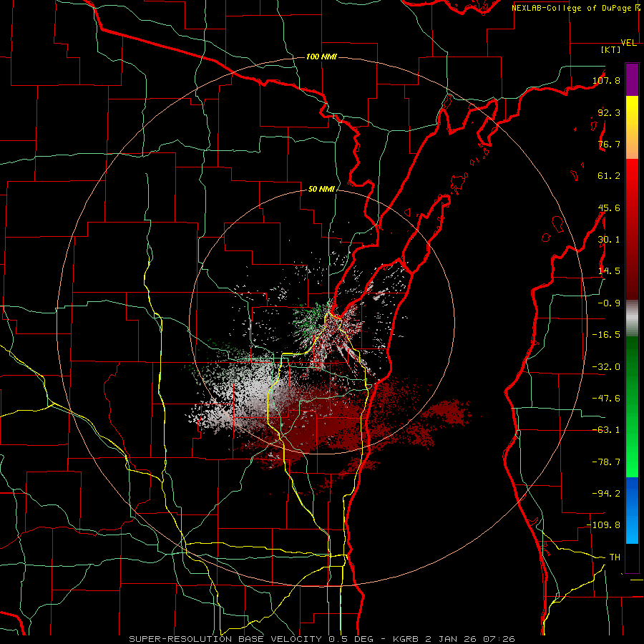The height and width of the screenshot is (644, 644).
Task: Click the -47.6 legend value
Action: tap(606, 399)
